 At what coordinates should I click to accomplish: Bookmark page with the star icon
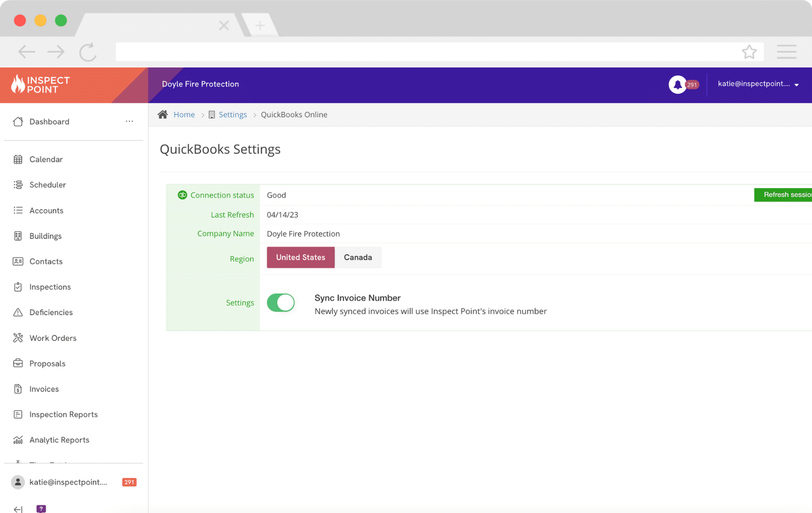[749, 52]
